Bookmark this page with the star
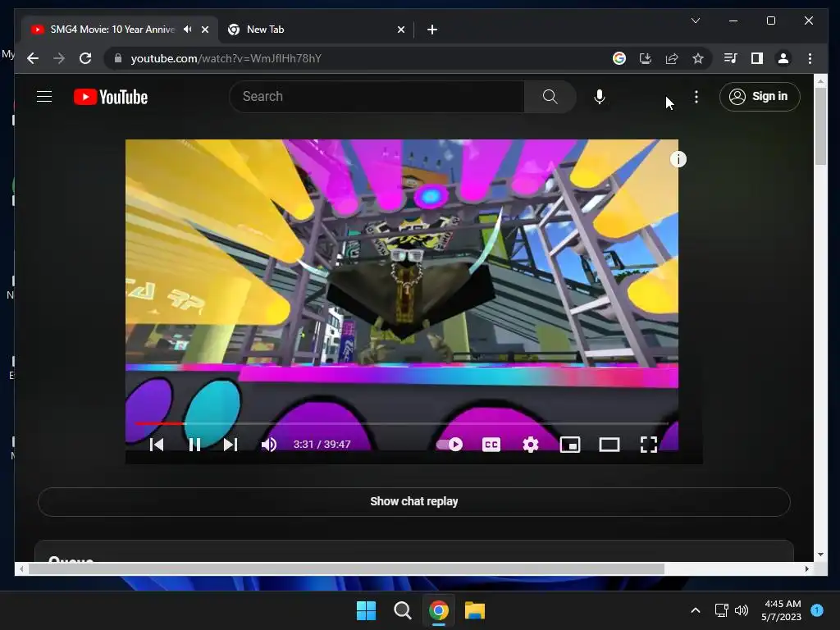 click(697, 58)
